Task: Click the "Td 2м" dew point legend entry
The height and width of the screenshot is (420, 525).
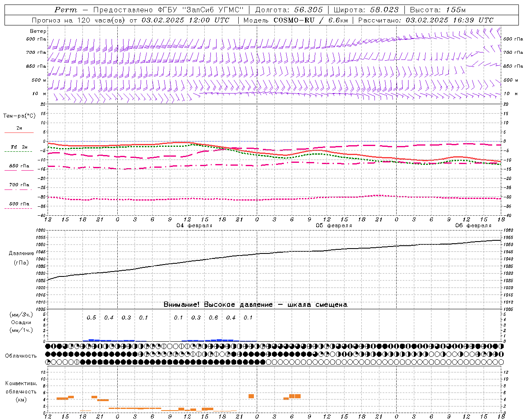Action: [x=19, y=147]
